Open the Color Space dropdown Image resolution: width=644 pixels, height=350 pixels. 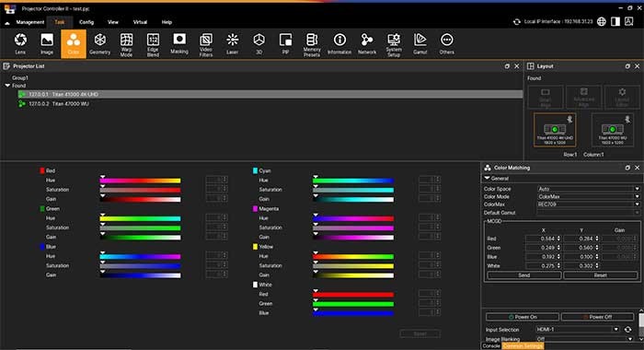pos(589,189)
